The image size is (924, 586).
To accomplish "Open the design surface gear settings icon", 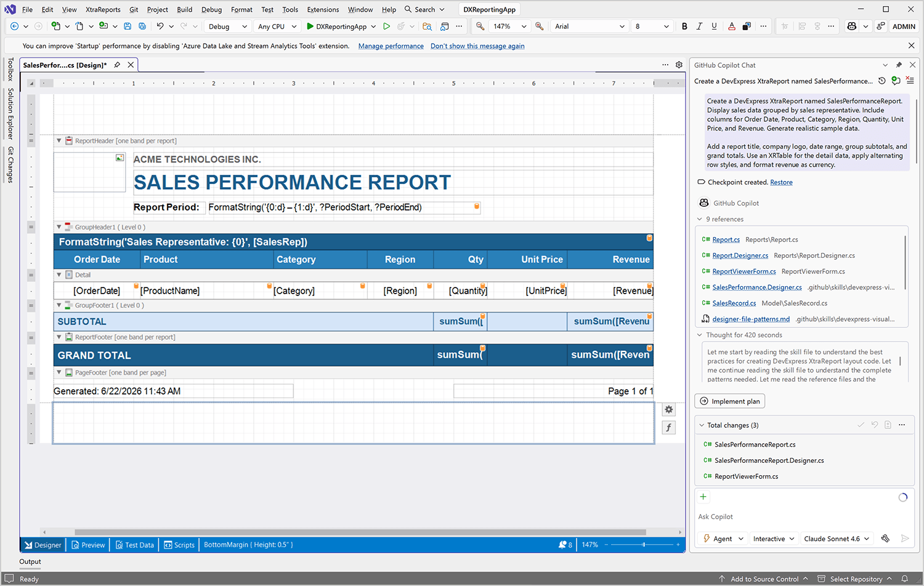I will pyautogui.click(x=679, y=65).
